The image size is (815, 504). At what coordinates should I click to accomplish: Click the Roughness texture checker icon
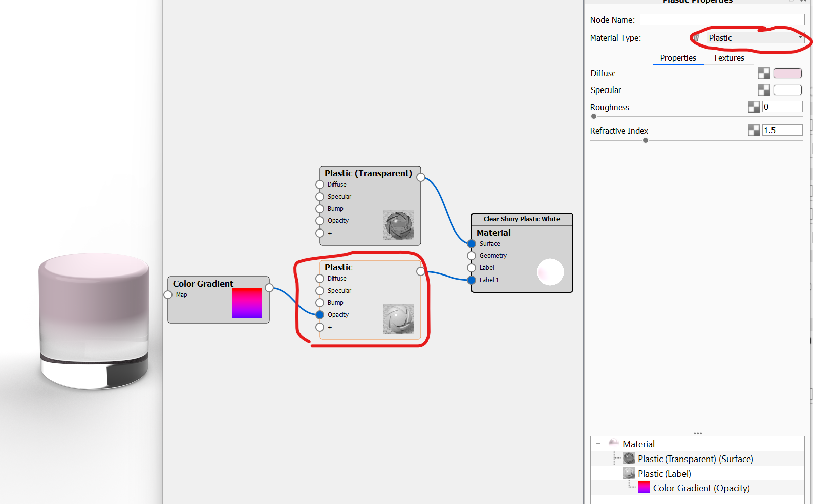click(x=753, y=107)
